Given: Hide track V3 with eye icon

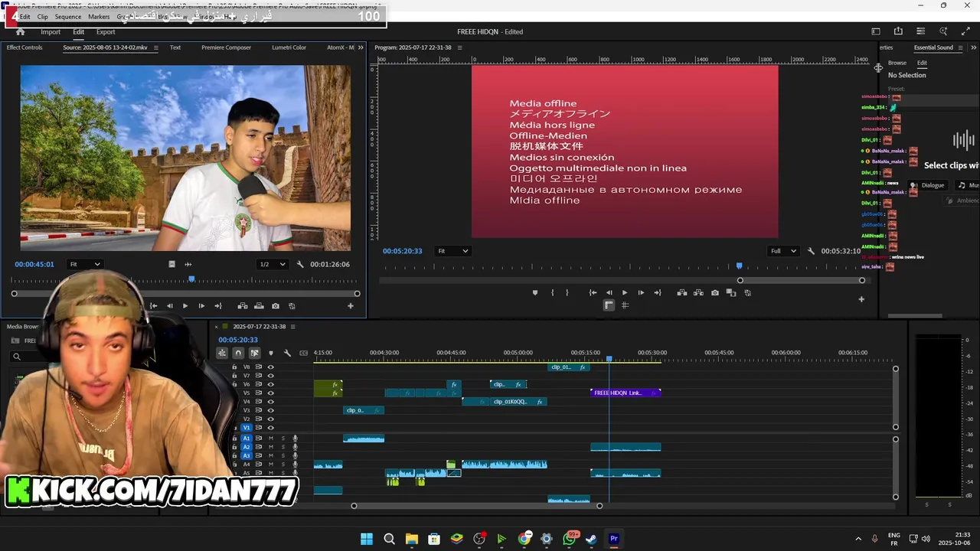Looking at the screenshot, I should 270,410.
